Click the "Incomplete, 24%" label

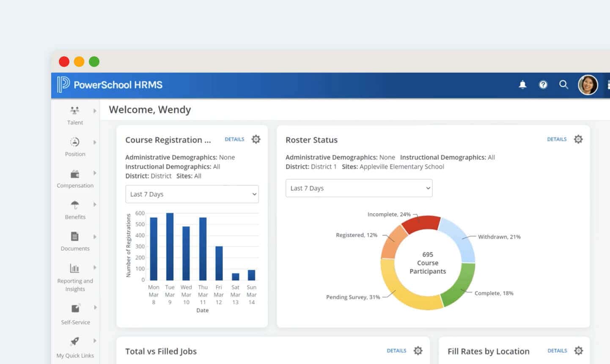tap(389, 214)
